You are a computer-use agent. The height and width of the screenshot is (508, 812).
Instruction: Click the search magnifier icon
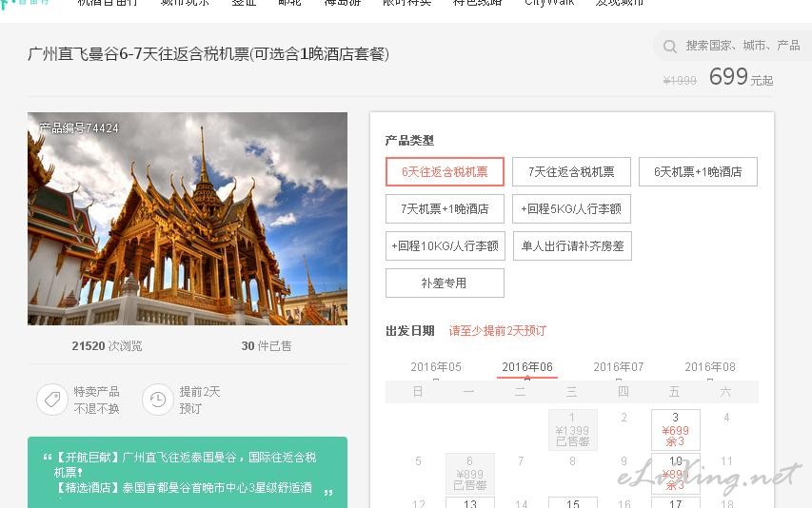point(669,47)
